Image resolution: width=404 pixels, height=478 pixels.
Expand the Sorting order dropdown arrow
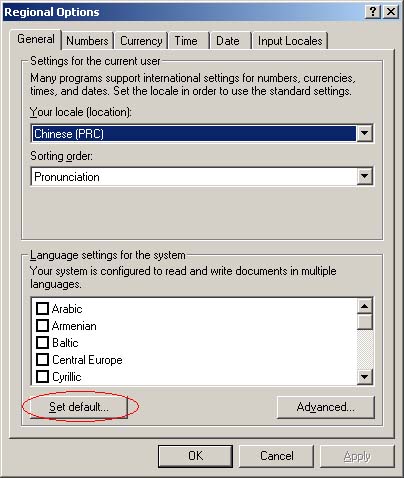(364, 176)
